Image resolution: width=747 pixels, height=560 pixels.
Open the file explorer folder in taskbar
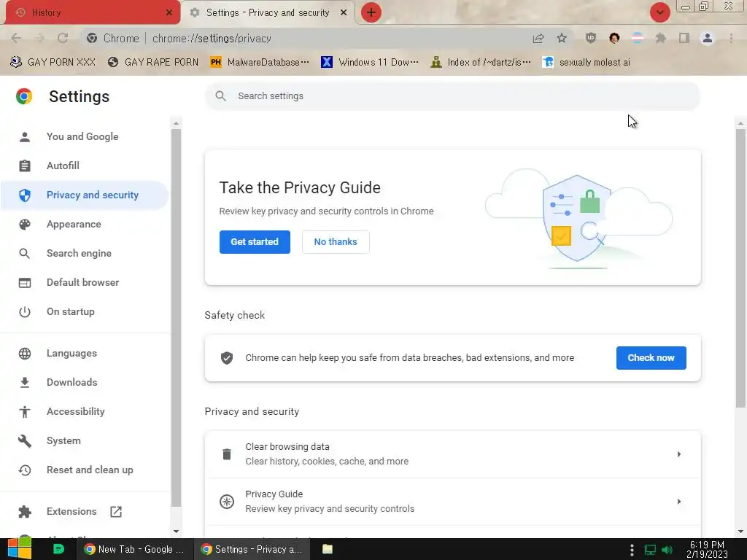(x=328, y=549)
